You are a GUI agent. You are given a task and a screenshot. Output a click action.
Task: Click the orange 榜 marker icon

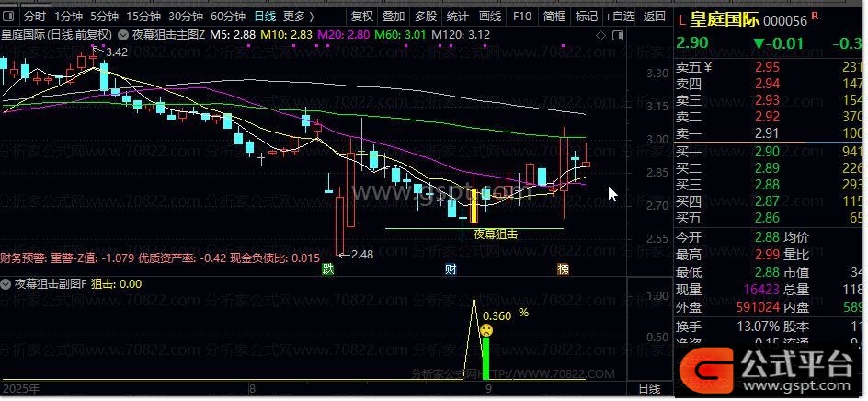point(564,269)
